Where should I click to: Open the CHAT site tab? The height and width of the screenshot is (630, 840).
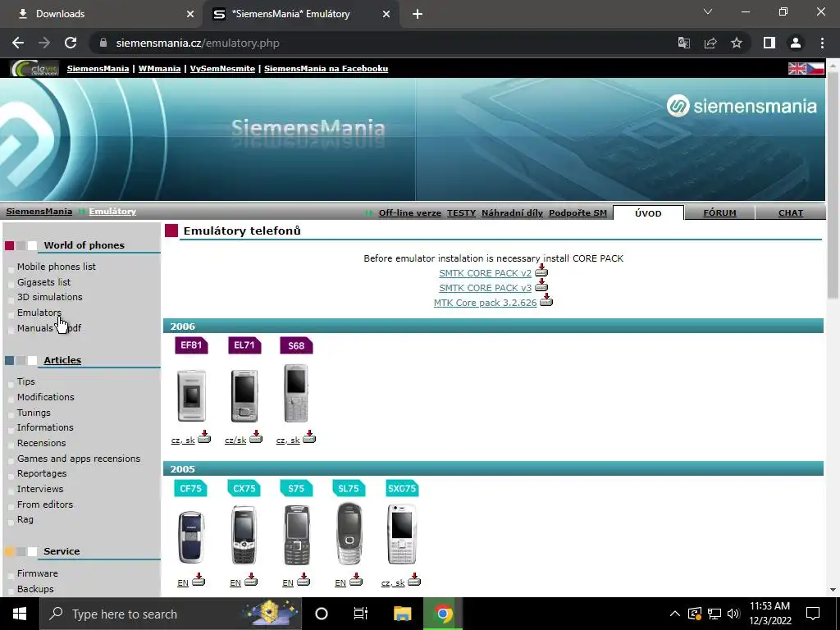point(790,212)
